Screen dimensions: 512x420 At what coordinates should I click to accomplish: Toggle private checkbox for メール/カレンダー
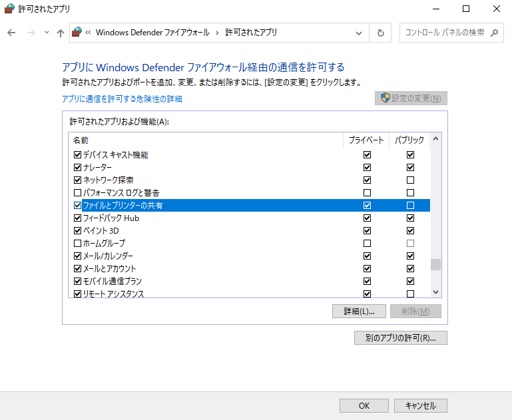click(367, 256)
